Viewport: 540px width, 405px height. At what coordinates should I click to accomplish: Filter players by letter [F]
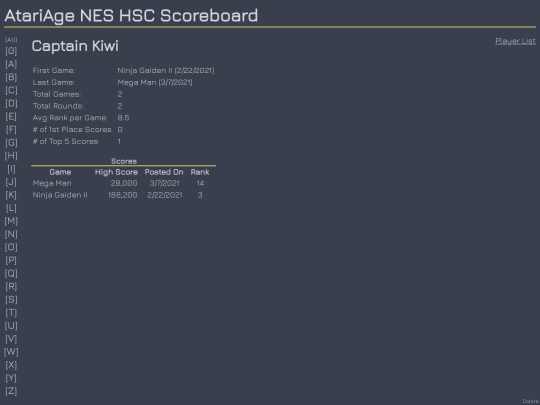tap(11, 129)
